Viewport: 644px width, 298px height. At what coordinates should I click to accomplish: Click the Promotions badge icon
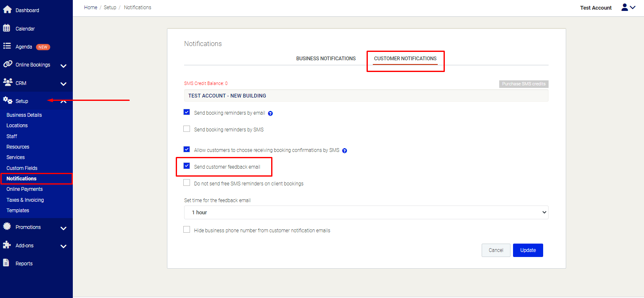7,226
